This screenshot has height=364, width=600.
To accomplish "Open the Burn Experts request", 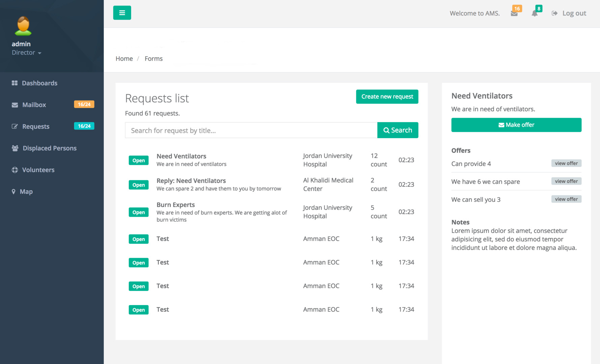I will pyautogui.click(x=272, y=212).
